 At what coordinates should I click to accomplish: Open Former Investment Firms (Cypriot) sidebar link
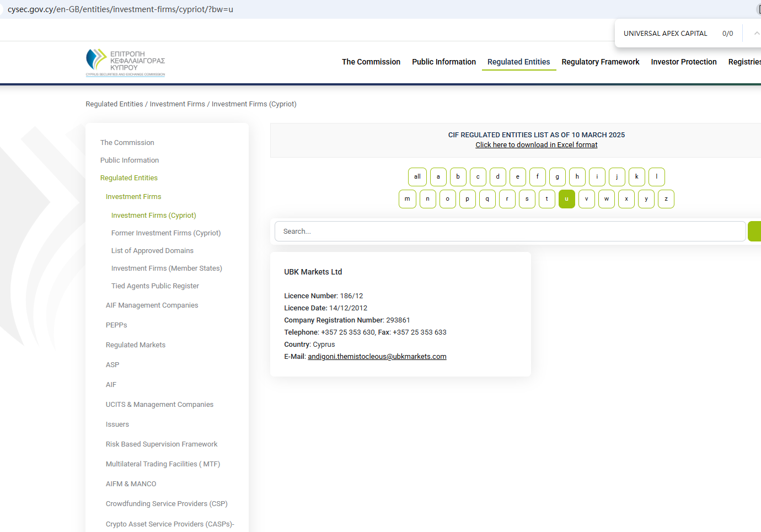(x=166, y=233)
